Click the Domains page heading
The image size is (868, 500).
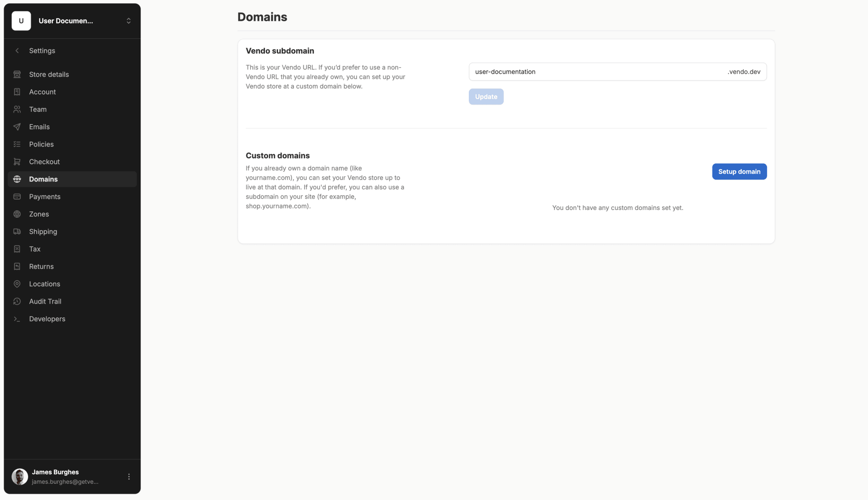coord(262,17)
